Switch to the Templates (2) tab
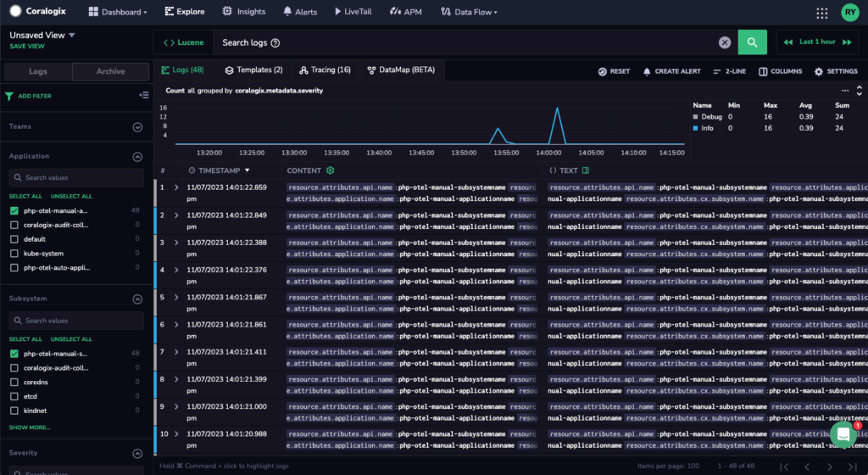 point(254,70)
